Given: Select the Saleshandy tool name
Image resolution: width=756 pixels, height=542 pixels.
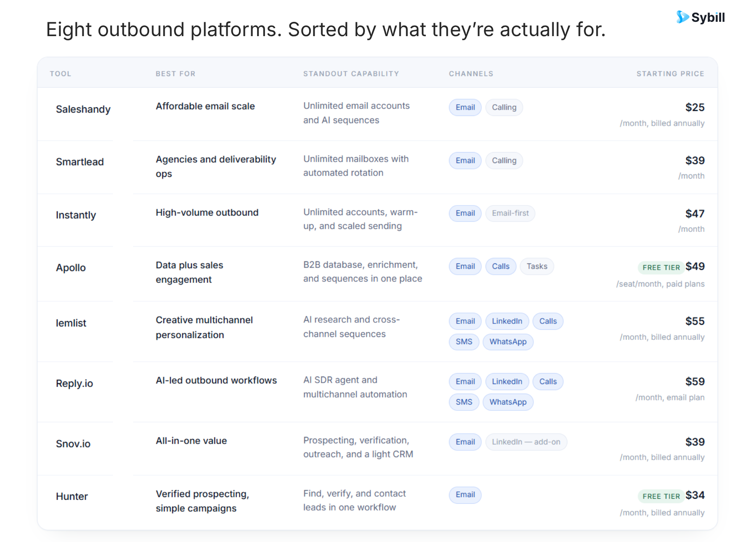Looking at the screenshot, I should point(83,109).
